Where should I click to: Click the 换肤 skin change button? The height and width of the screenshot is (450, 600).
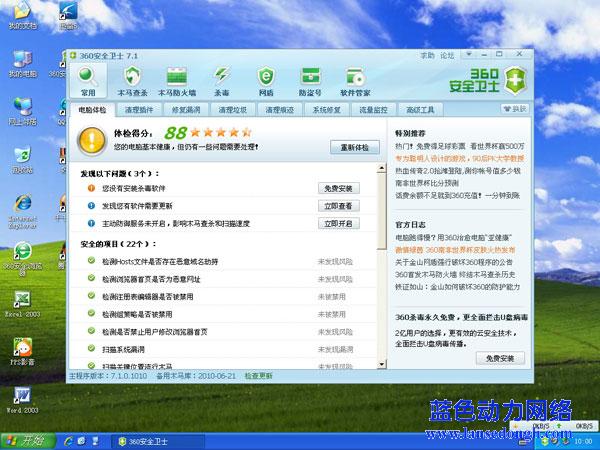[x=515, y=109]
